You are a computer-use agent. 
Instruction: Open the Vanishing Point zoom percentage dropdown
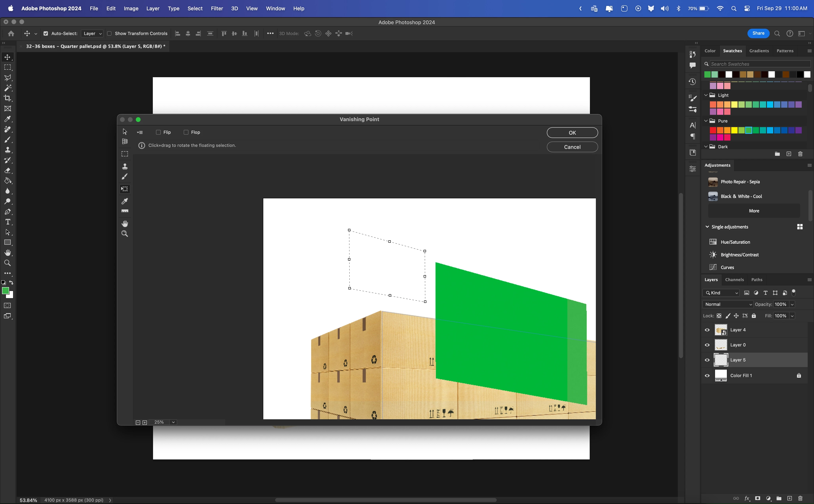pos(173,422)
